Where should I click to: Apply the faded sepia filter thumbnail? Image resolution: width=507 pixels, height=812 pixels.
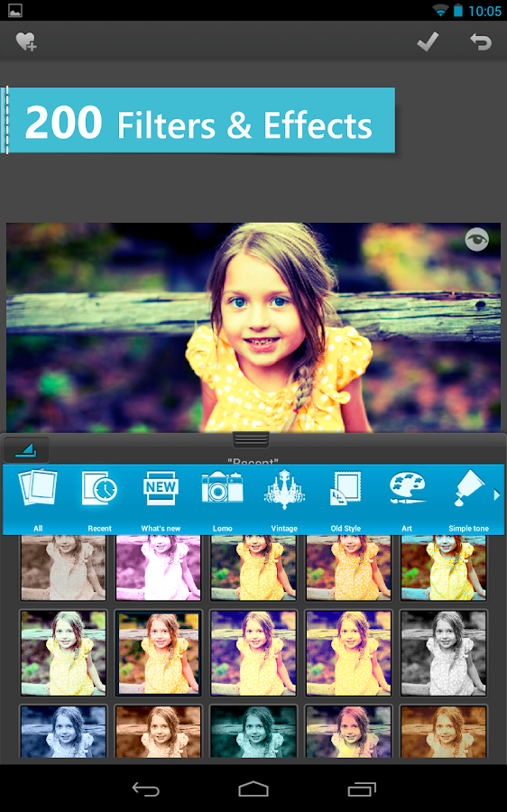(63, 567)
